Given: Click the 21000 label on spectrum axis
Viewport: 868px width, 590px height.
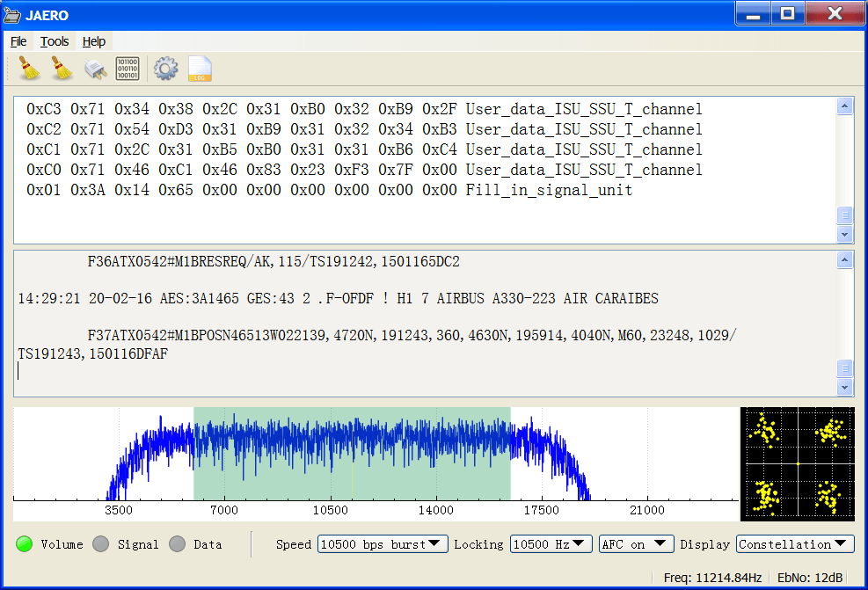Looking at the screenshot, I should pyautogui.click(x=647, y=510).
